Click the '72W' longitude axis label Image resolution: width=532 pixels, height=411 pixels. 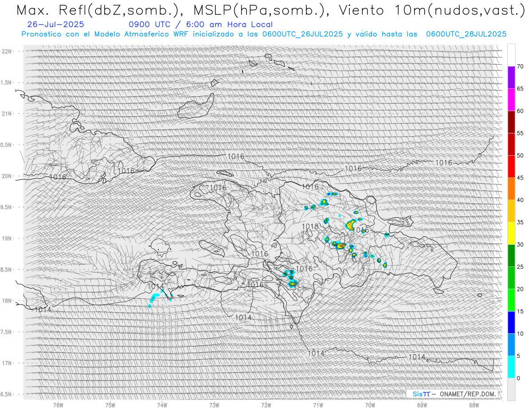(266, 405)
